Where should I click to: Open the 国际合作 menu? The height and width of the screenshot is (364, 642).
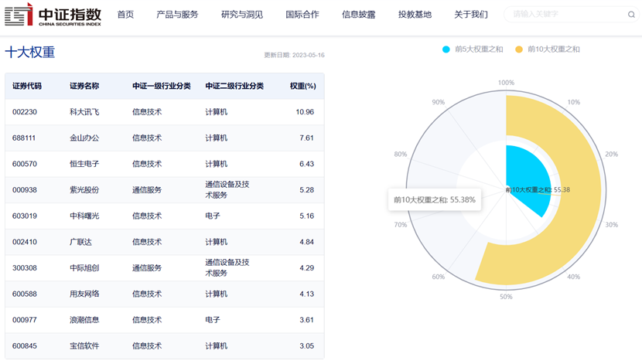point(302,15)
